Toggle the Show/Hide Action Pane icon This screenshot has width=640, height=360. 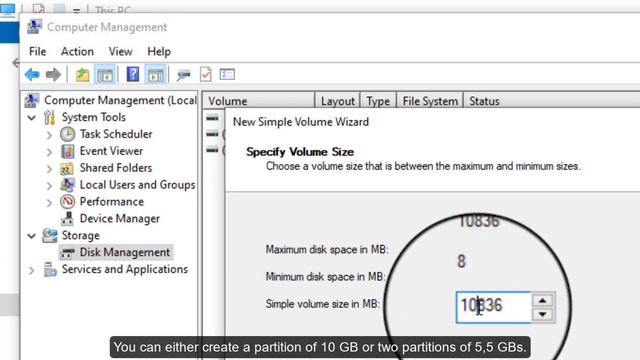pos(156,75)
